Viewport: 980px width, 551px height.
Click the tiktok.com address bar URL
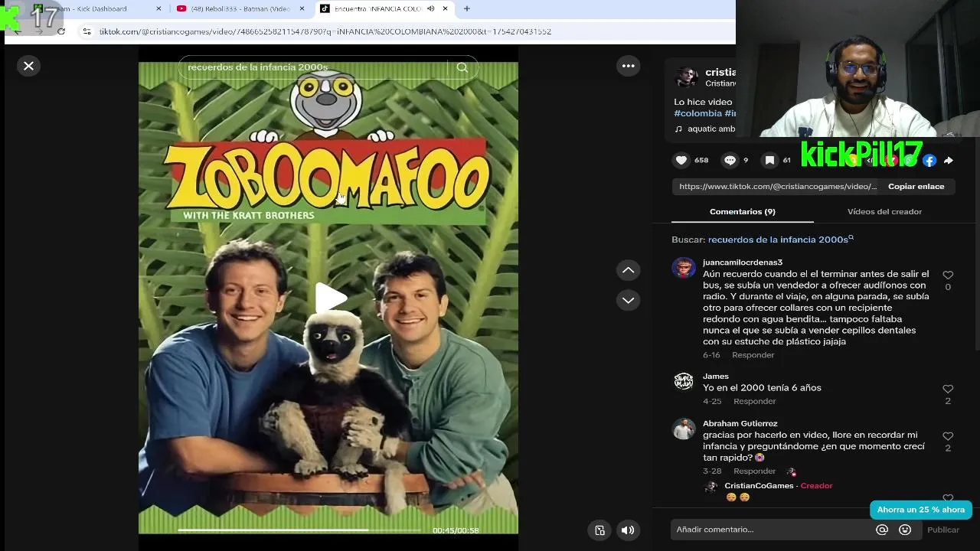pos(325,31)
